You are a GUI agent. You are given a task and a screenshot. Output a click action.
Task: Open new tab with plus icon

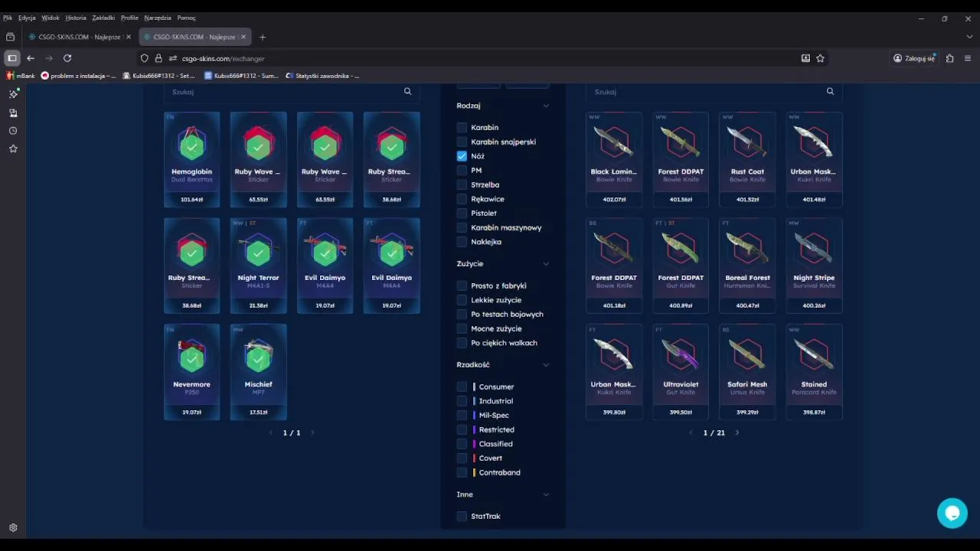(263, 37)
